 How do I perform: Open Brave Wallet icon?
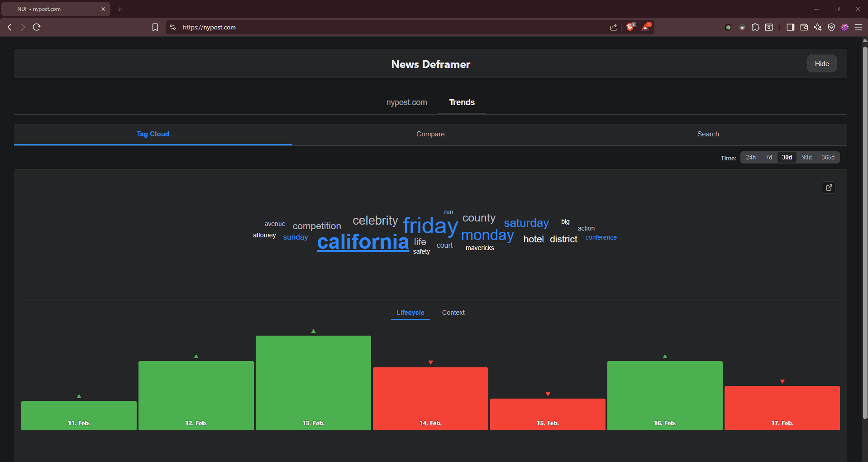coord(804,27)
